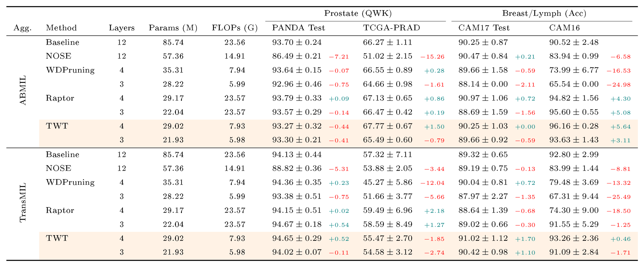Click the green +5.64 CAM16 delta
Image resolution: width=644 pixels, height=267 pixels.
click(621, 127)
